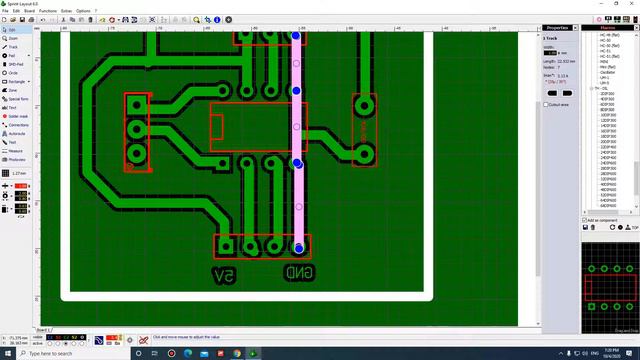The width and height of the screenshot is (640, 360).
Task: Select the Measure tool
Action: point(16,151)
